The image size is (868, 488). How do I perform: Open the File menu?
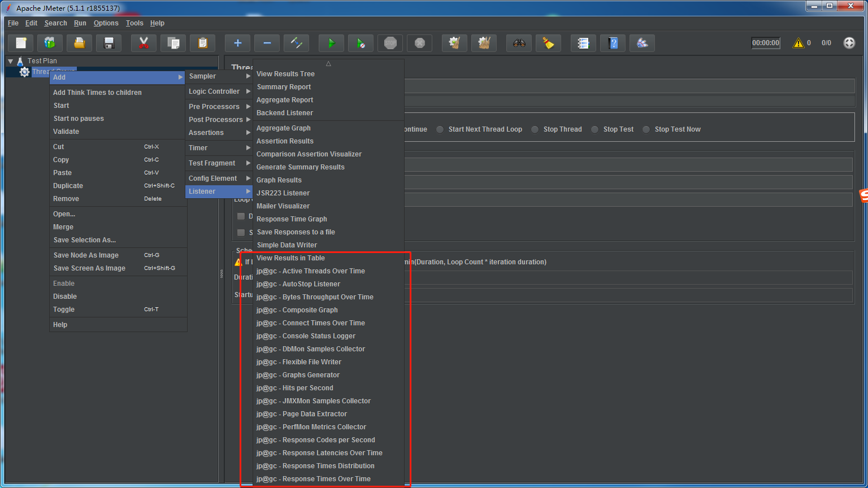(x=13, y=23)
